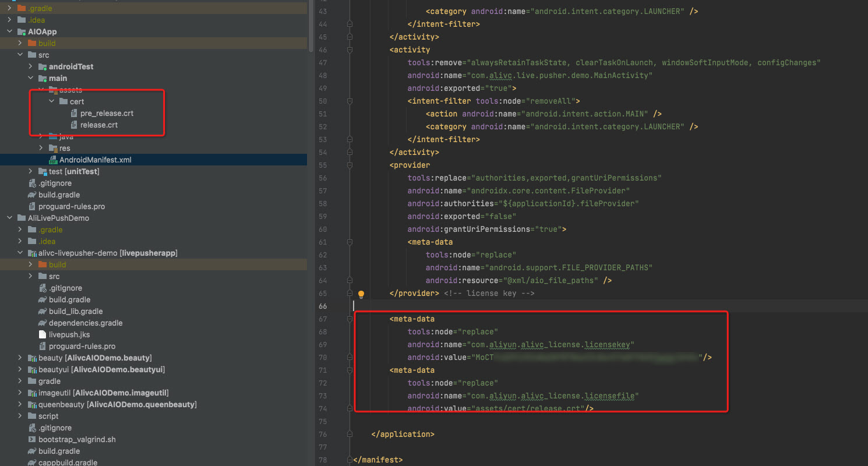Screen dimensions: 868x466
Task: Click the tools:remove attribute on line 47
Action: (x=614, y=63)
